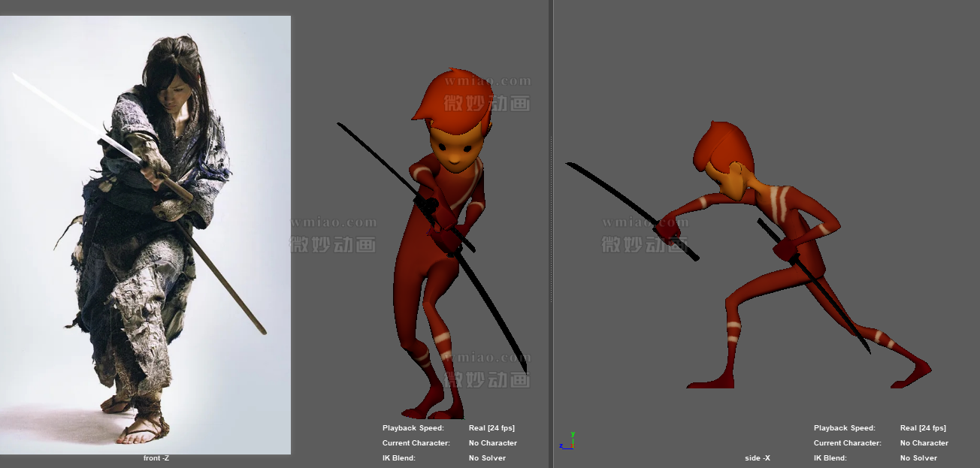Click 'No Solver' value in side view
Viewport: 980px width, 468px height.
click(918, 458)
